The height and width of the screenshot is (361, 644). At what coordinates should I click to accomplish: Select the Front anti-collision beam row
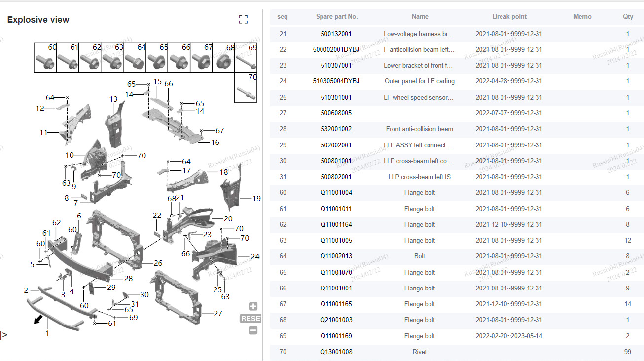(457, 129)
